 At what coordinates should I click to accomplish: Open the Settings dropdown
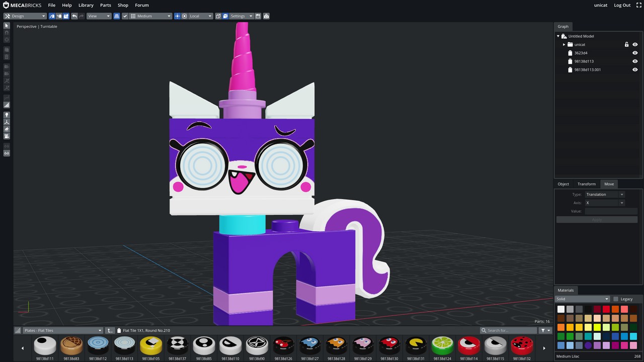pyautogui.click(x=242, y=16)
